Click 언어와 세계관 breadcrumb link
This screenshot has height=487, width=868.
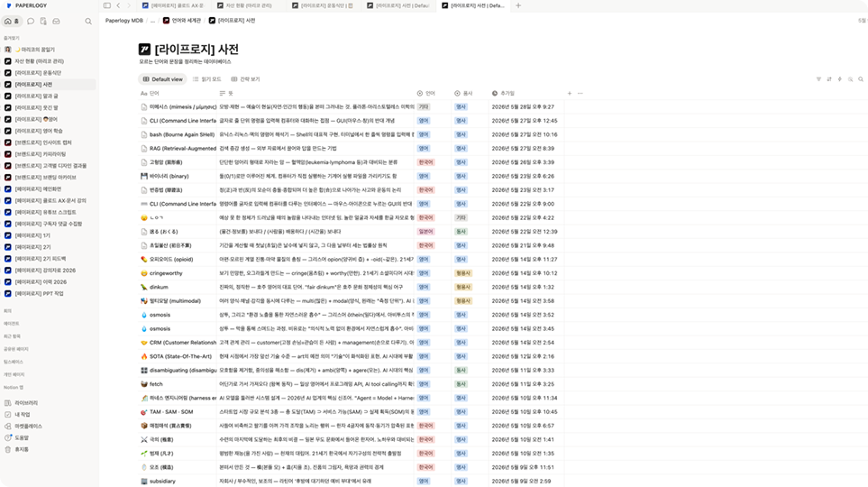tap(181, 21)
